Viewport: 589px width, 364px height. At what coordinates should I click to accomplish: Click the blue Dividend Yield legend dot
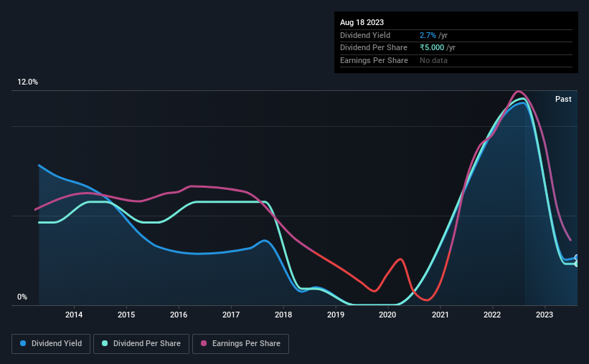click(x=23, y=343)
